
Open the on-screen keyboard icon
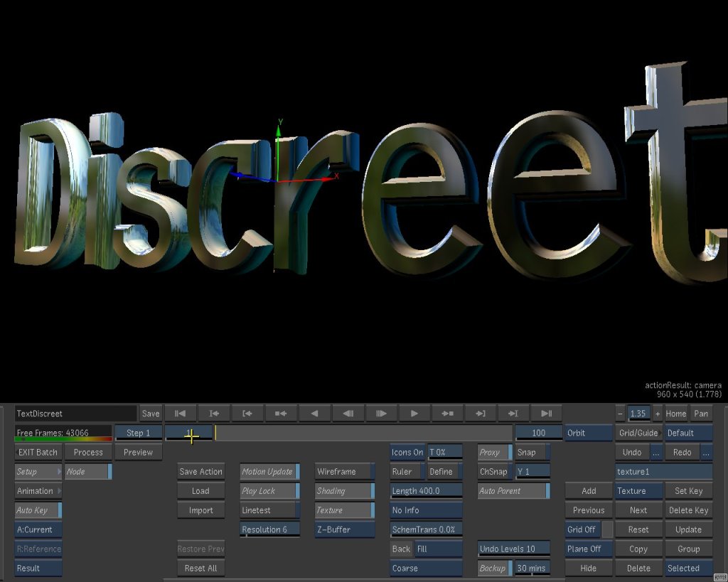[x=719, y=577]
